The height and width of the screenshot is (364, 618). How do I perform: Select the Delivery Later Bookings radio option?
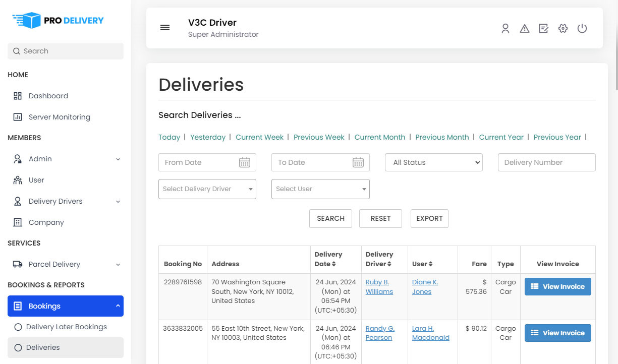click(66, 327)
